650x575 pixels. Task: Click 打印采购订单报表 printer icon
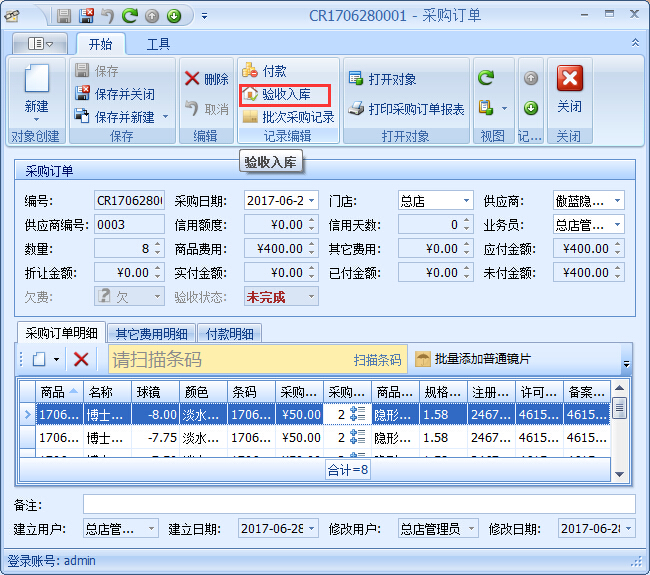355,109
